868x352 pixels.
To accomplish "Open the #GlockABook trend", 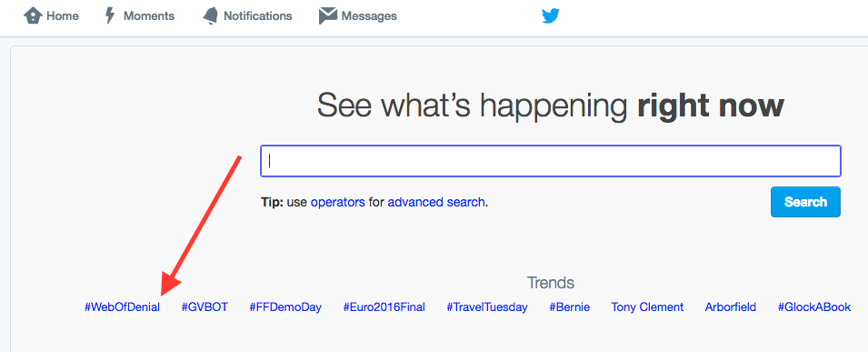I will tap(814, 307).
